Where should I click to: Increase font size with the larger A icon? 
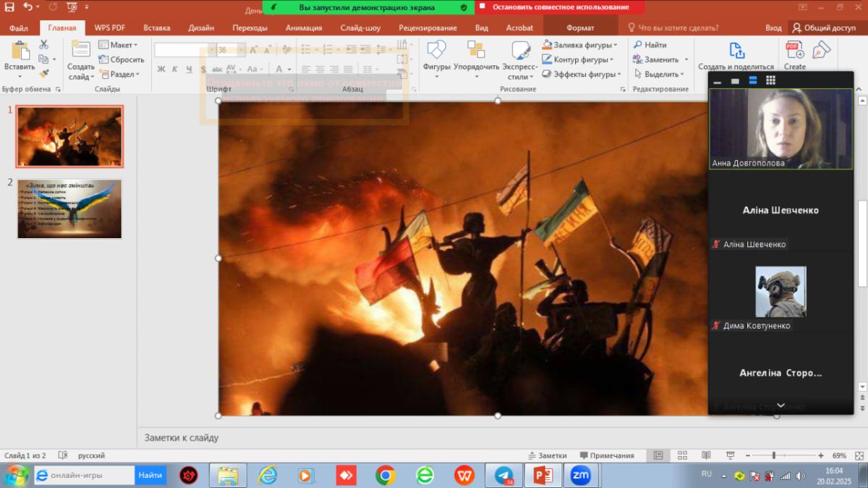255,50
